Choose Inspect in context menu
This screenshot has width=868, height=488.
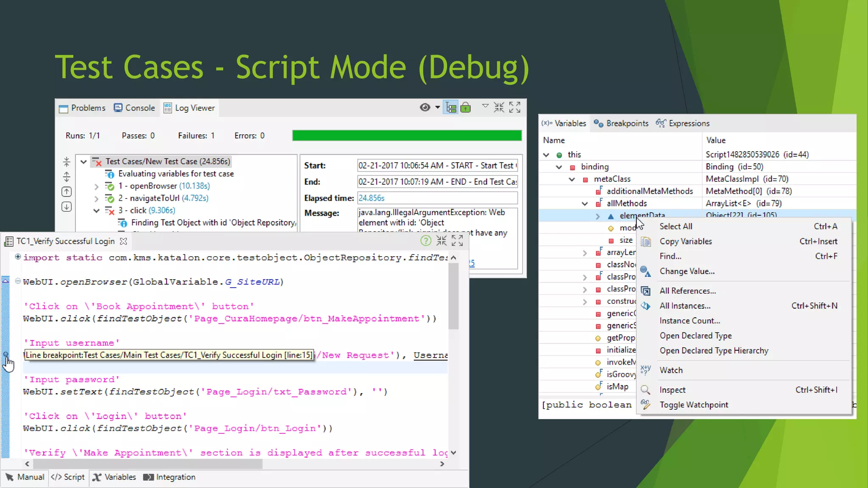745,390
